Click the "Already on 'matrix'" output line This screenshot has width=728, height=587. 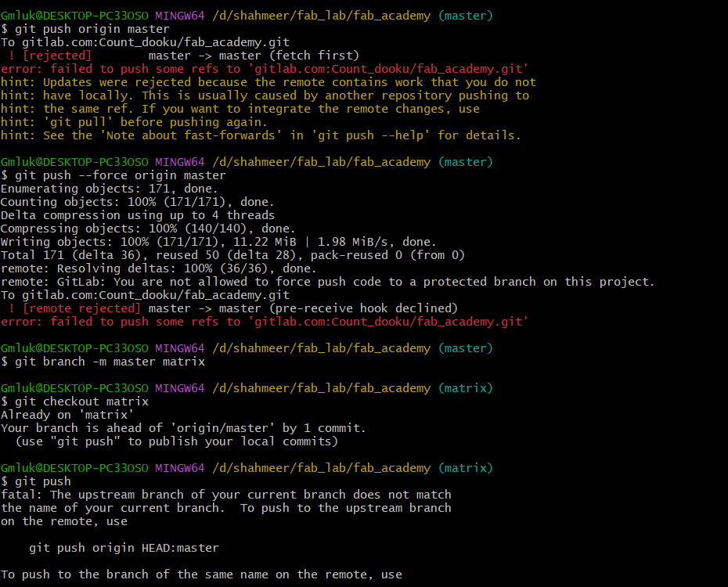67,415
